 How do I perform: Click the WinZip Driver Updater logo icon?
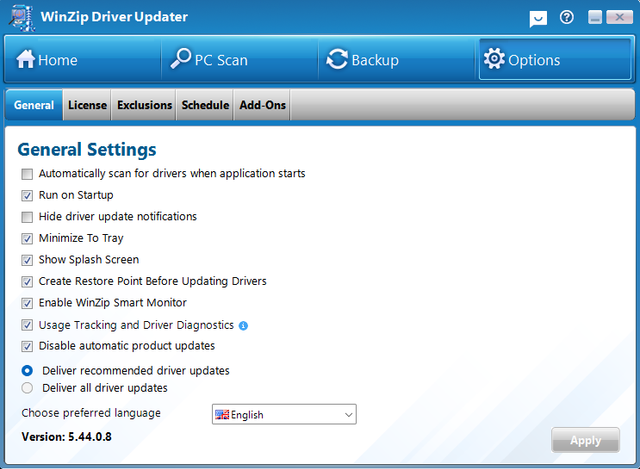[22, 18]
